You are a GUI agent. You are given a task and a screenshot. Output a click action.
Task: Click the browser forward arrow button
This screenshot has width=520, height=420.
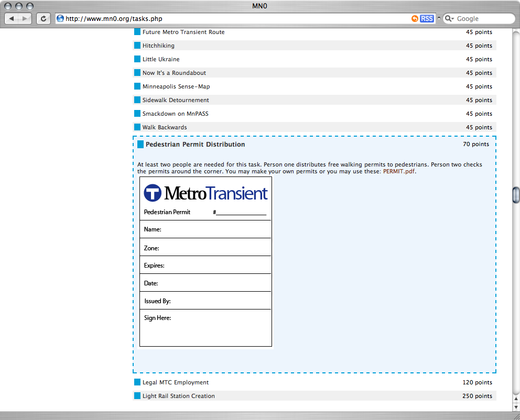26,18
